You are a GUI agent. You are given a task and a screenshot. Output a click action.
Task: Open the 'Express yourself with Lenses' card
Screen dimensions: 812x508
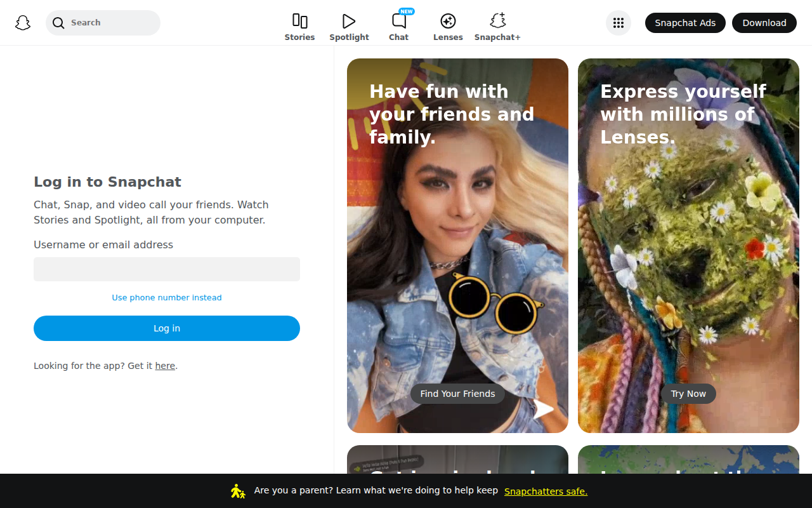pos(688,246)
